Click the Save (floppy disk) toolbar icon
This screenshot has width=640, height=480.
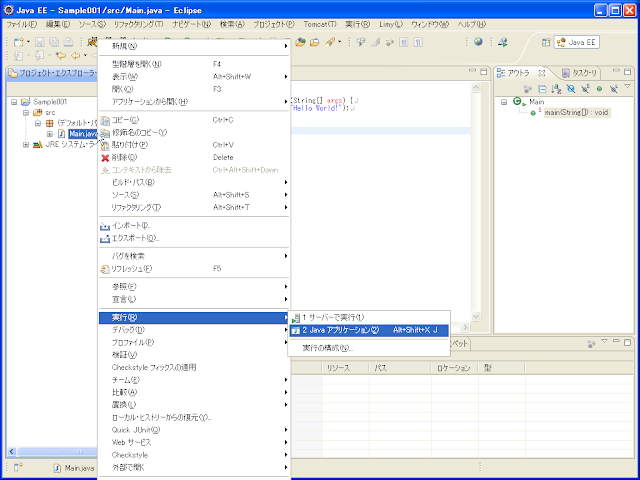pyautogui.click(x=40, y=42)
